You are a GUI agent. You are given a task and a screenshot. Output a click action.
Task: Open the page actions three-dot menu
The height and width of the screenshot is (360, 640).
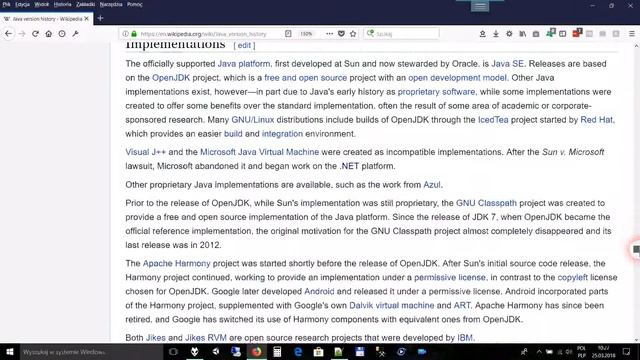pyautogui.click(x=329, y=33)
